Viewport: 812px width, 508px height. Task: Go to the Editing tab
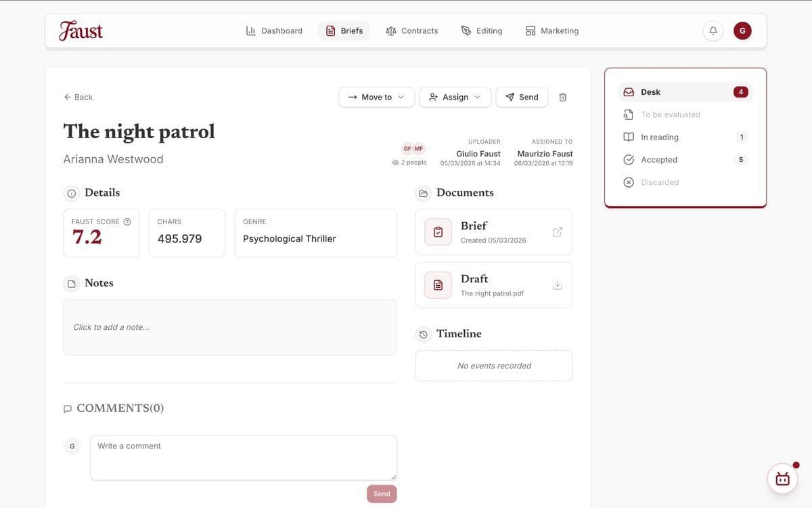click(482, 31)
